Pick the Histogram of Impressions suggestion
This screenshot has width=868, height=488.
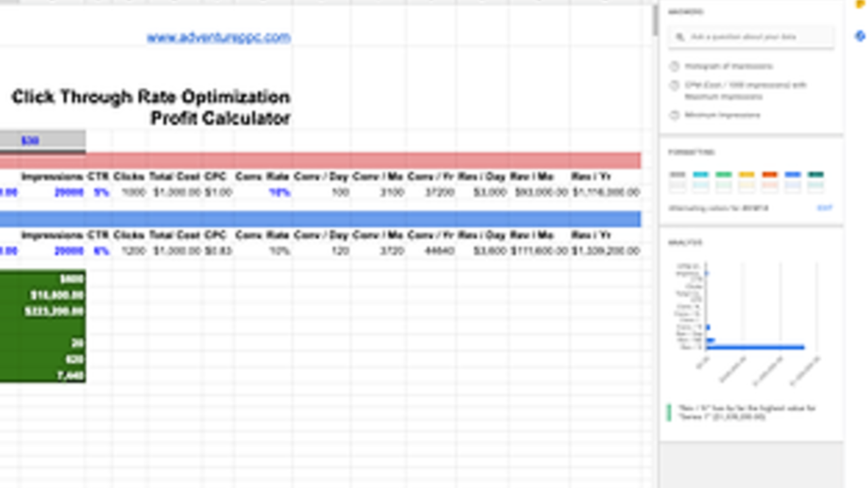click(x=728, y=66)
